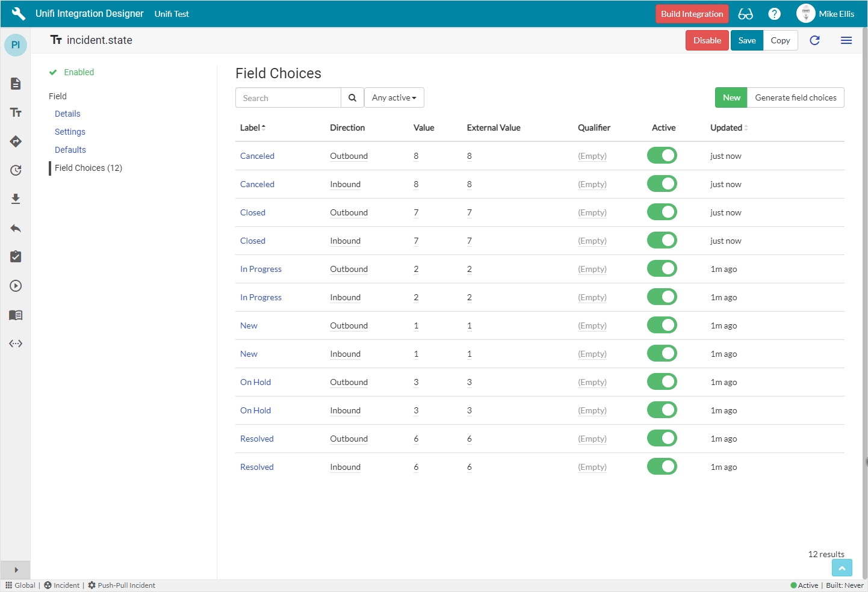Click into the Field Choices search box

(x=288, y=98)
